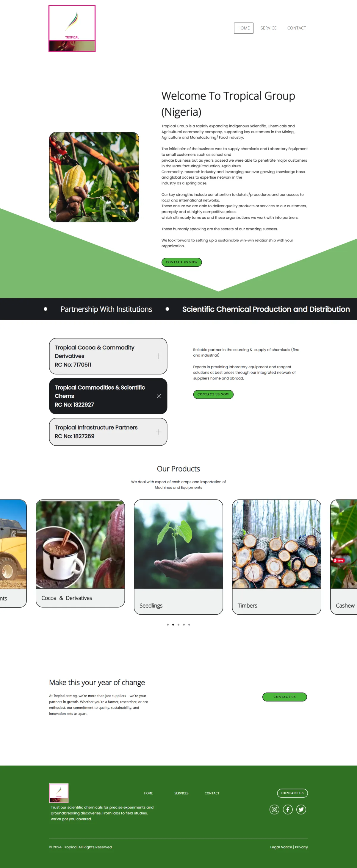Click the small Tropical logo in footer
Screen dimensions: 357x868
(59, 793)
